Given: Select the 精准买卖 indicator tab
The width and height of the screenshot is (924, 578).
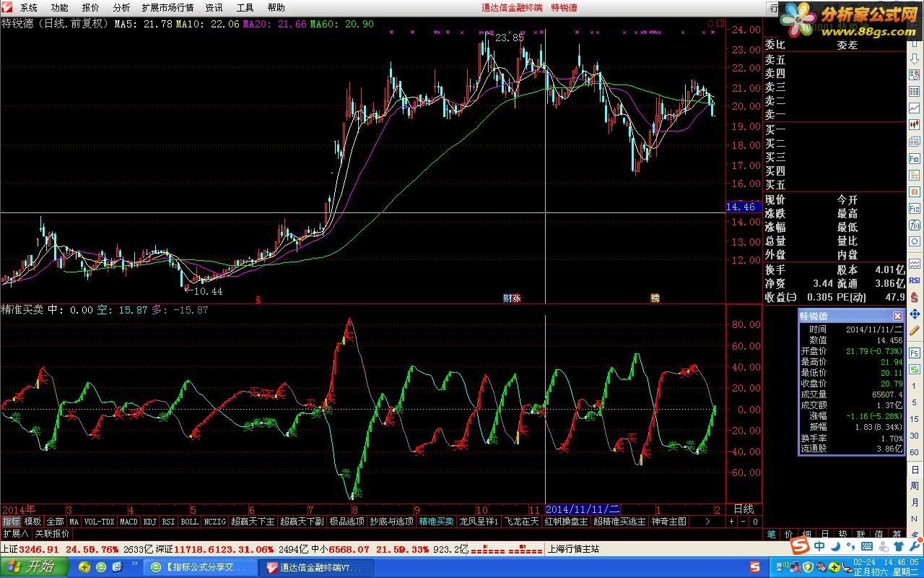Looking at the screenshot, I should pyautogui.click(x=437, y=521).
